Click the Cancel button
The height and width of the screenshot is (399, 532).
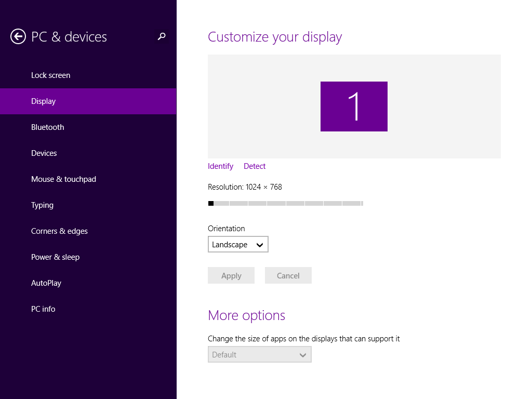(x=288, y=275)
